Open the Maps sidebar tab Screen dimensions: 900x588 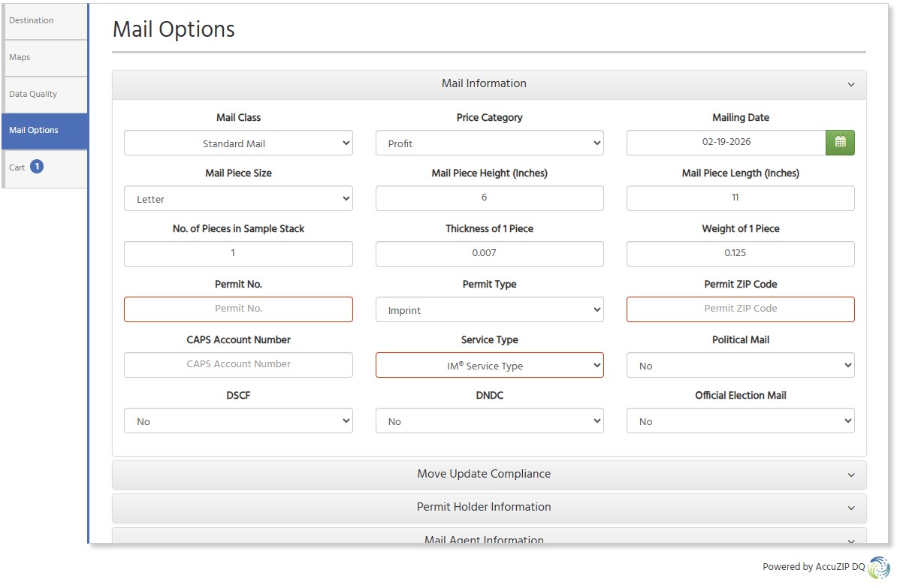(x=44, y=58)
